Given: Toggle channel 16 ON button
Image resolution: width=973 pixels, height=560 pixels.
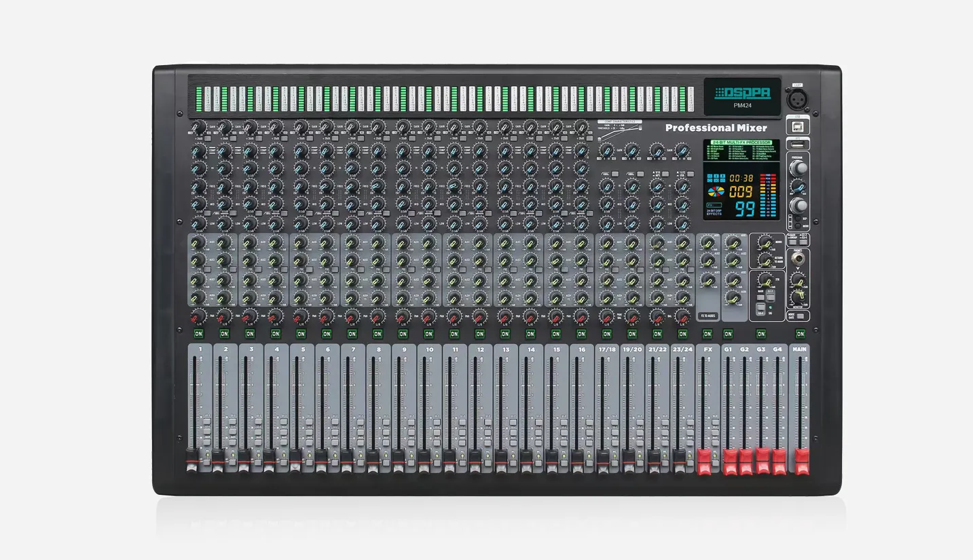Looking at the screenshot, I should (x=581, y=333).
